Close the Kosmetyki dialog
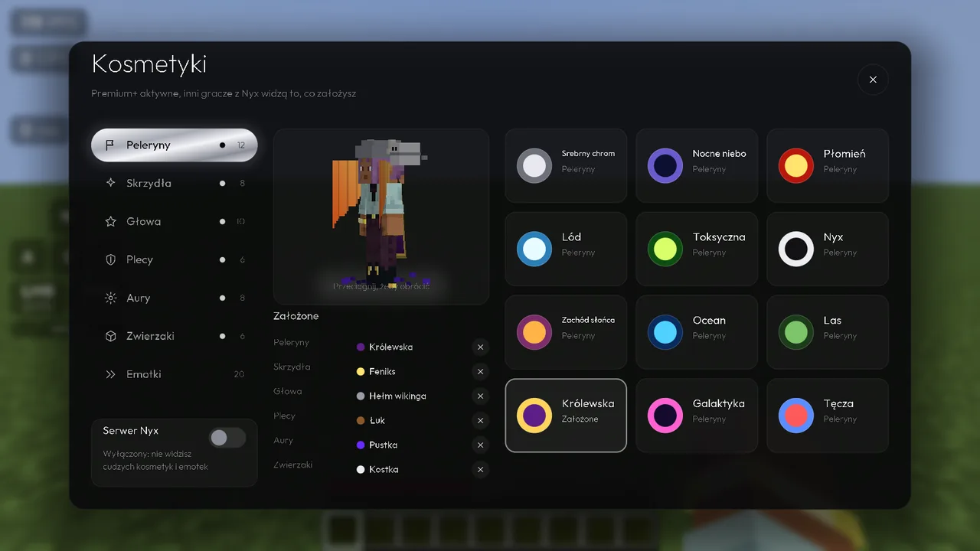The image size is (980, 551). [873, 80]
